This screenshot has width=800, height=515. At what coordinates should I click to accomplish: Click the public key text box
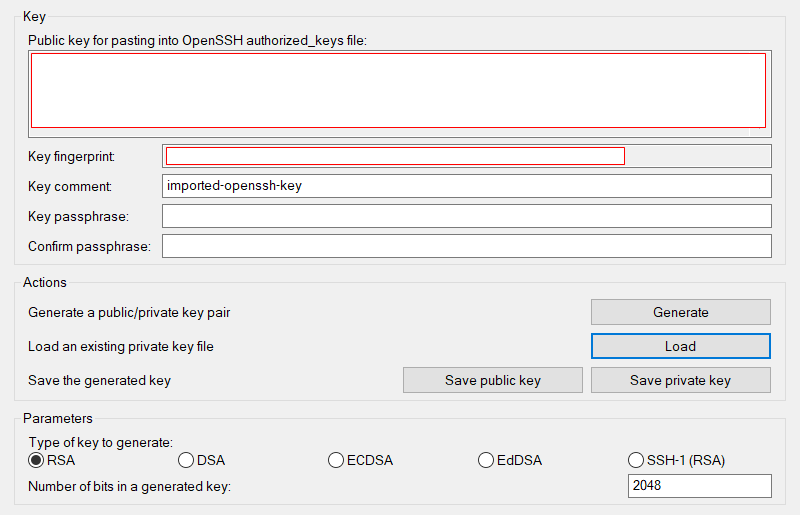[399, 94]
